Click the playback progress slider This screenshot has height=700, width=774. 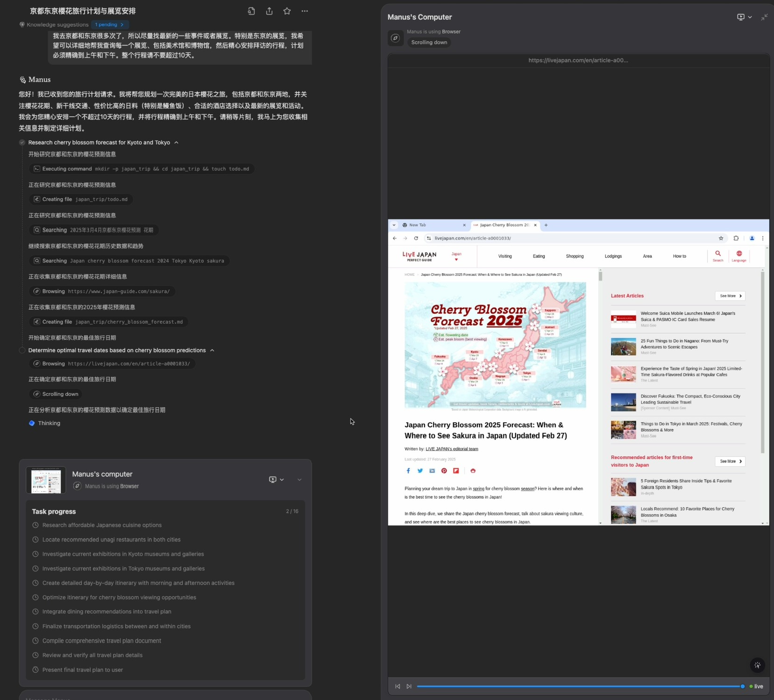pyautogui.click(x=579, y=686)
